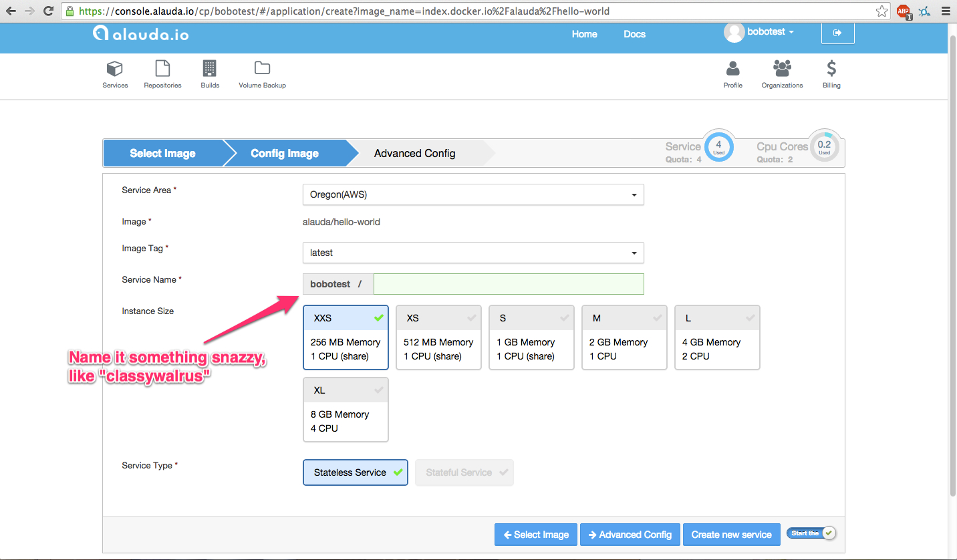Image resolution: width=957 pixels, height=560 pixels.
Task: Select the L instance size
Action: tap(717, 337)
